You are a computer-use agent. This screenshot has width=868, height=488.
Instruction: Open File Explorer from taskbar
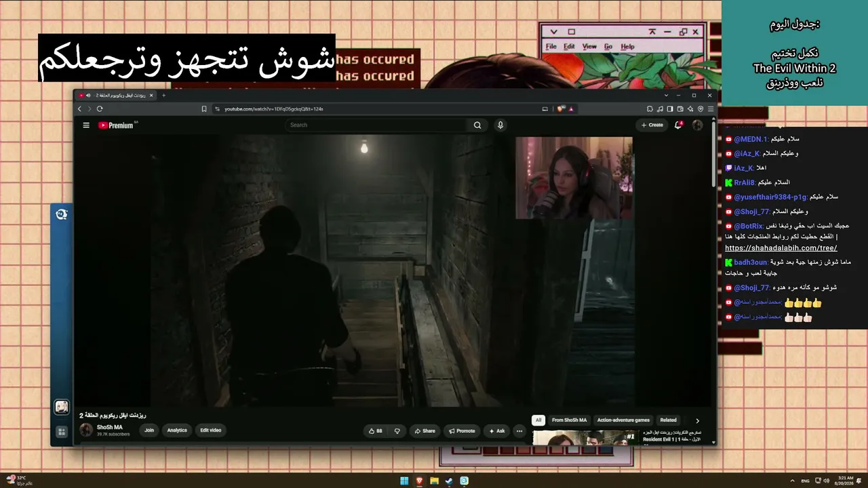click(434, 481)
